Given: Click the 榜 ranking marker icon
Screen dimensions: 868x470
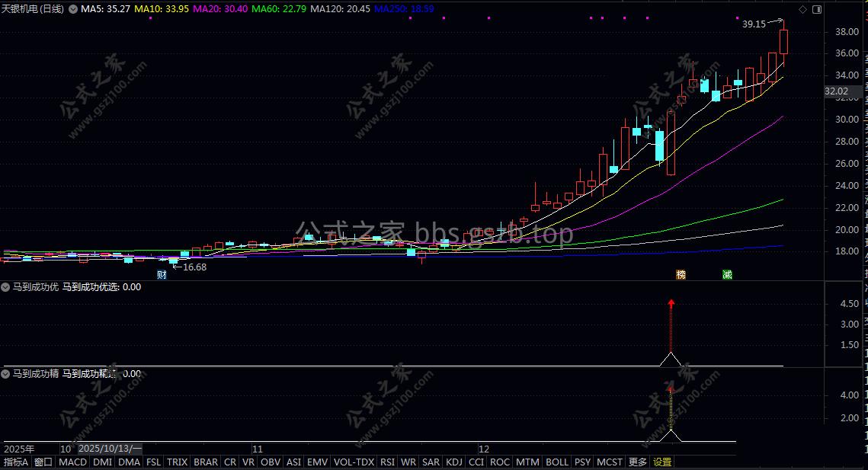Looking at the screenshot, I should (681, 274).
